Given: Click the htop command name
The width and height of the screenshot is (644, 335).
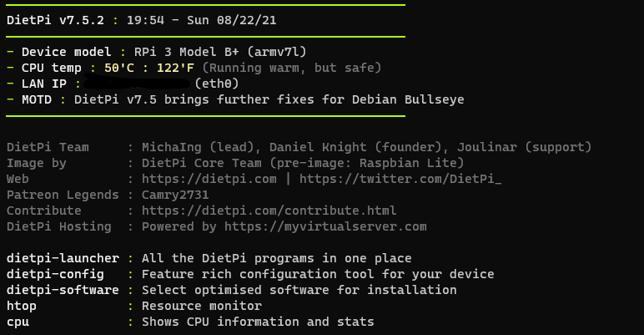Looking at the screenshot, I should click(22, 307).
